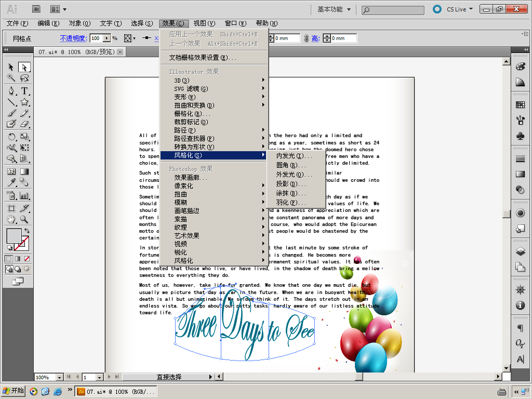Choose 投影 from the submenu
Screen dimensions: 532x399
[296, 184]
